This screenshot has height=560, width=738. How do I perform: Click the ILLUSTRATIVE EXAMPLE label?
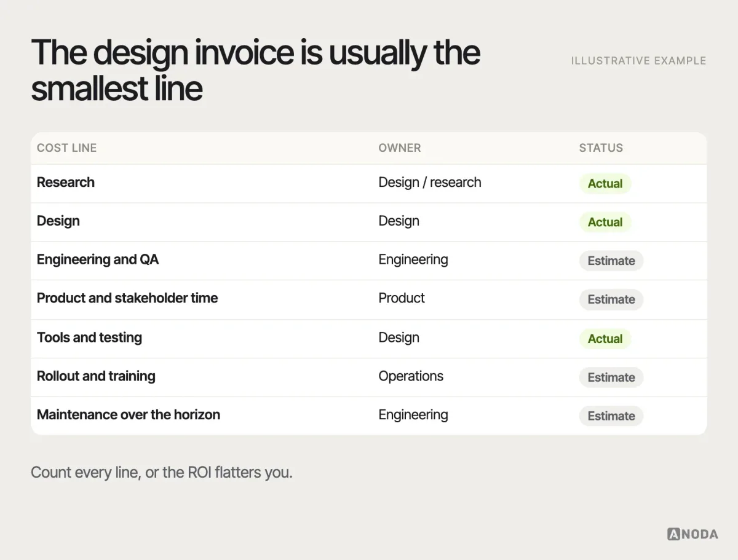[x=638, y=61]
